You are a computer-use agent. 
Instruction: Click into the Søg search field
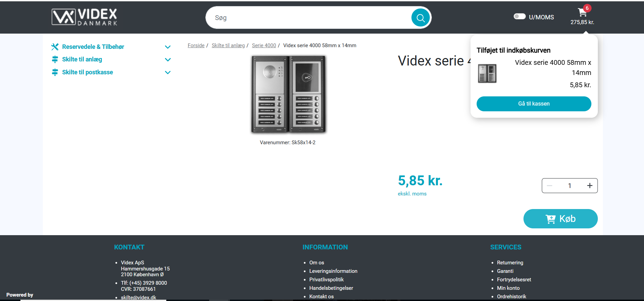309,18
